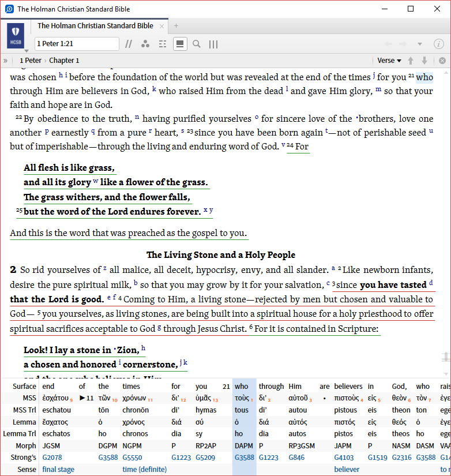Image resolution: width=451 pixels, height=476 pixels.
Task: Open the resource information icon
Action: click(438, 44)
